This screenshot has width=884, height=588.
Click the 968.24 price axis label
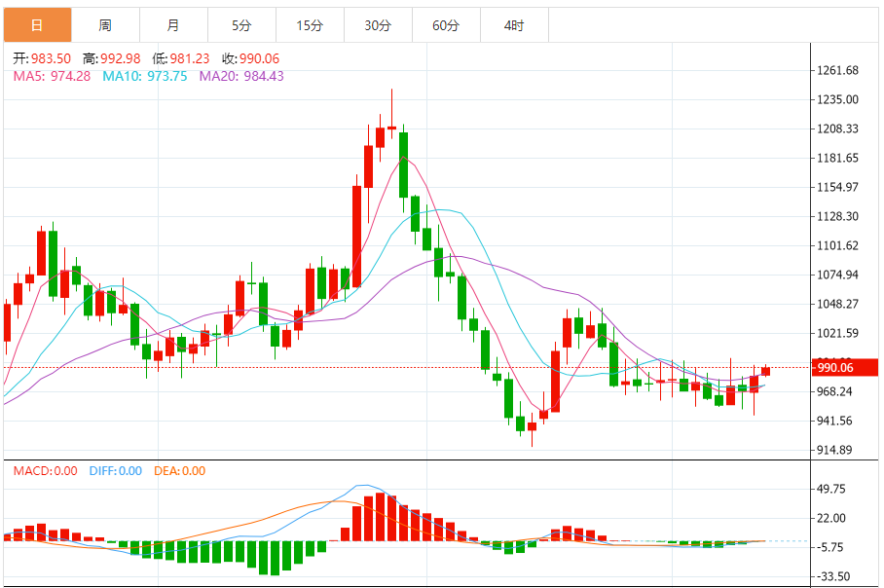pyautogui.click(x=834, y=391)
